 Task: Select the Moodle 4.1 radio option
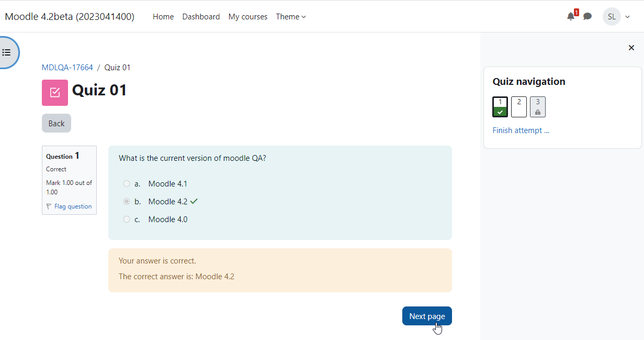(126, 184)
